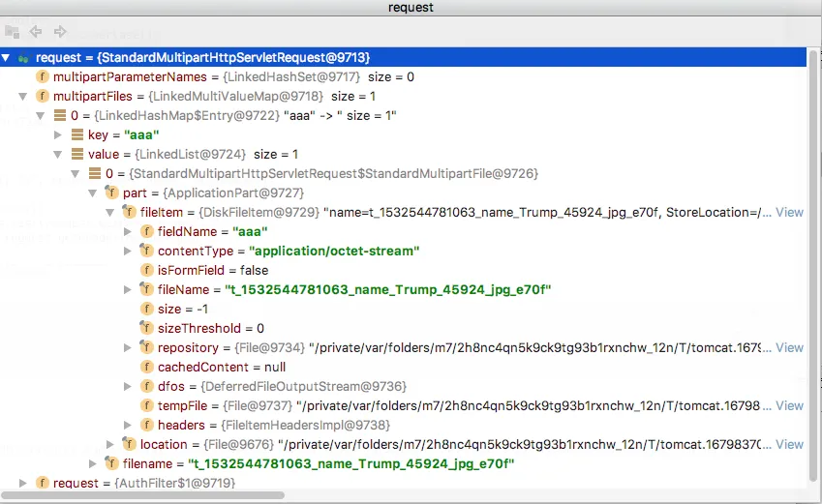822x504 pixels.
Task: Click the field icon of fieldName
Action: (147, 231)
